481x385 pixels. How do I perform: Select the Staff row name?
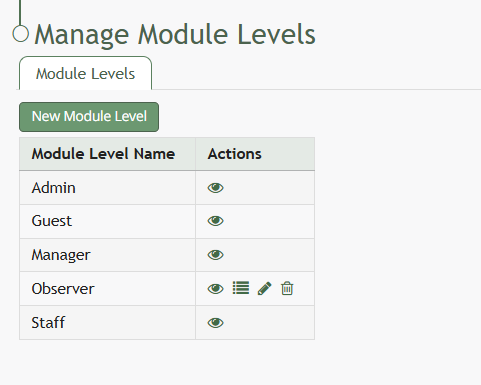click(48, 323)
